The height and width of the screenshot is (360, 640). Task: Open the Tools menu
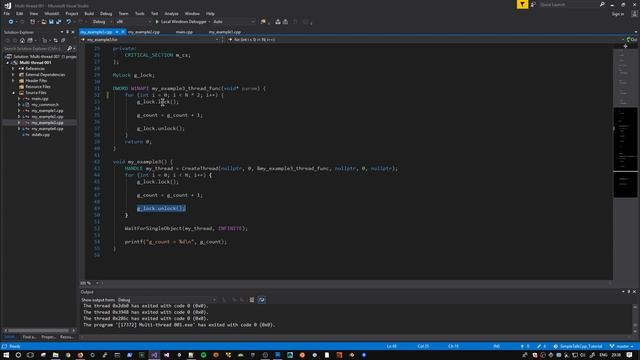pyautogui.click(x=140, y=13)
